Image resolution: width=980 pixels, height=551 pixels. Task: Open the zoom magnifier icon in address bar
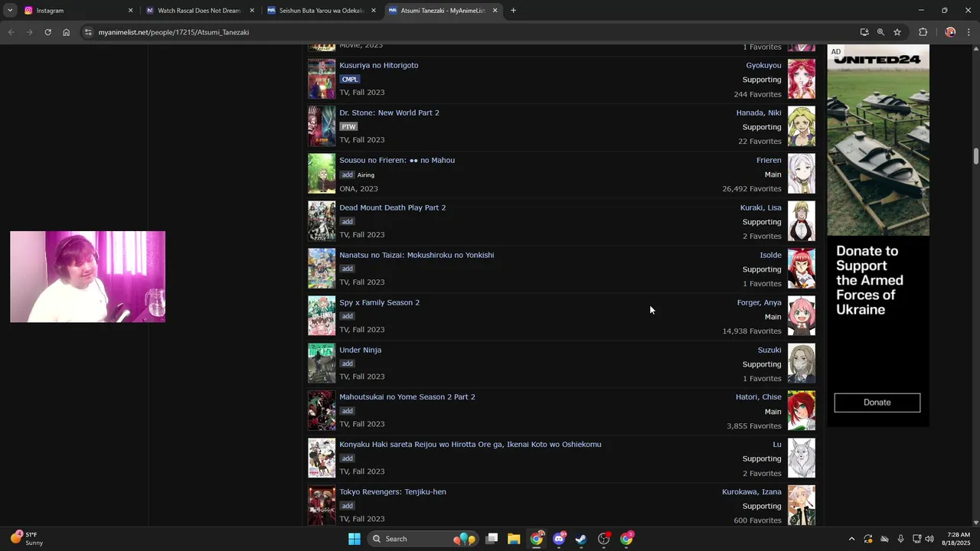click(x=880, y=32)
